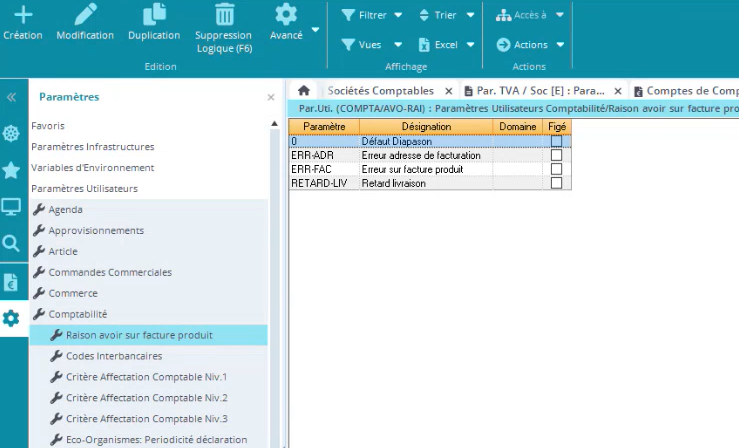Open the magnifier search sidebar icon
The width and height of the screenshot is (739, 448).
pyautogui.click(x=11, y=244)
